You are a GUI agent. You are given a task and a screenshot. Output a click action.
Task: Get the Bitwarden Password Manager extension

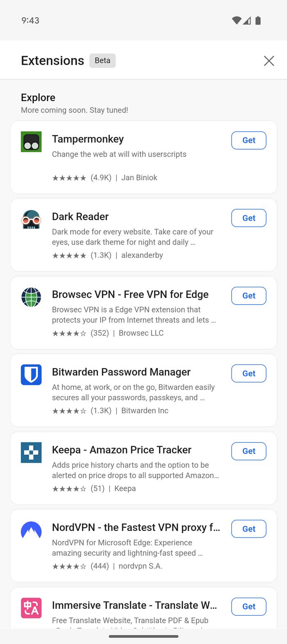pos(249,373)
